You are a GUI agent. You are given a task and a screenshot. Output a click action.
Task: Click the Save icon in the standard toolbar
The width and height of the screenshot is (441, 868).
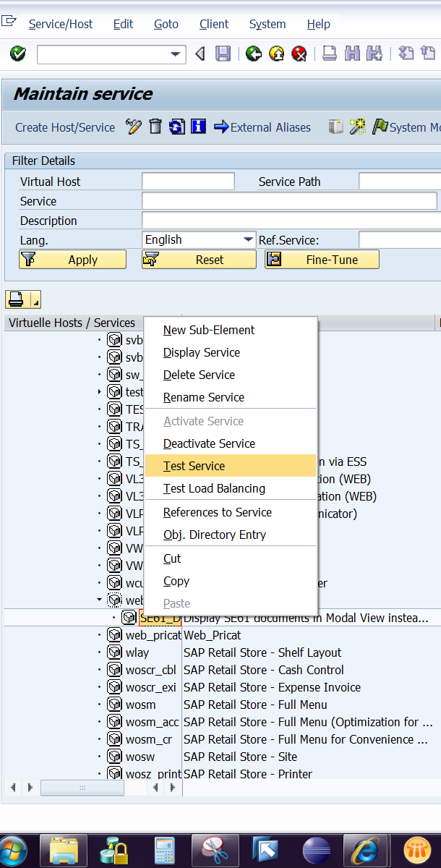[x=223, y=54]
